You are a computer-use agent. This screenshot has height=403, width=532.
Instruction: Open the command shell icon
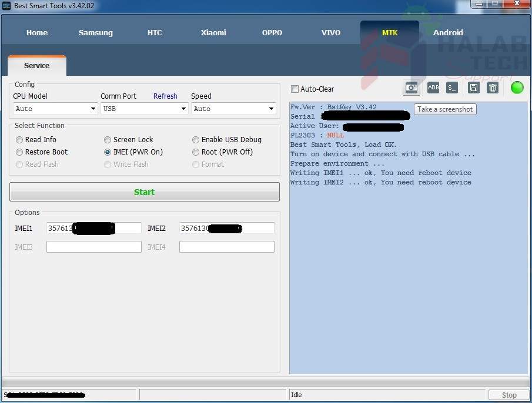pyautogui.click(x=451, y=88)
